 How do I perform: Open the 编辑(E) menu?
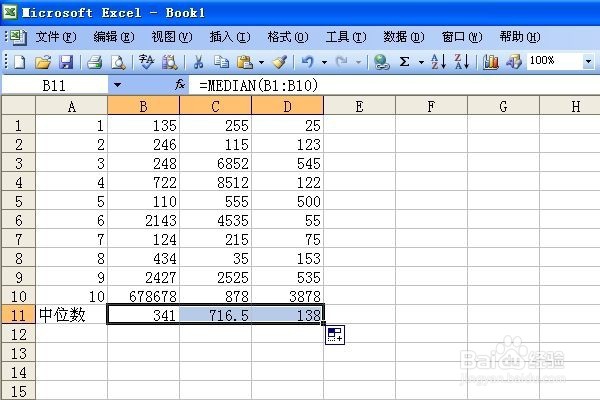coord(114,37)
